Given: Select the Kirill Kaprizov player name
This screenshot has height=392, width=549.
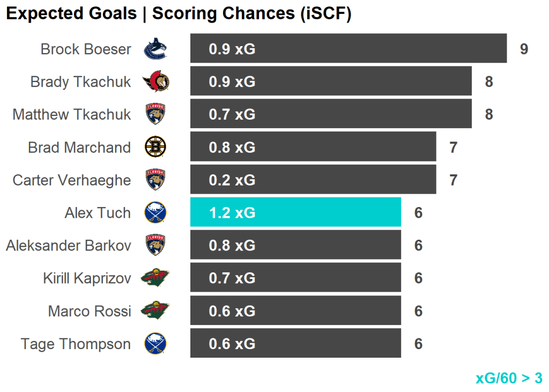Looking at the screenshot, I should coord(87,278).
